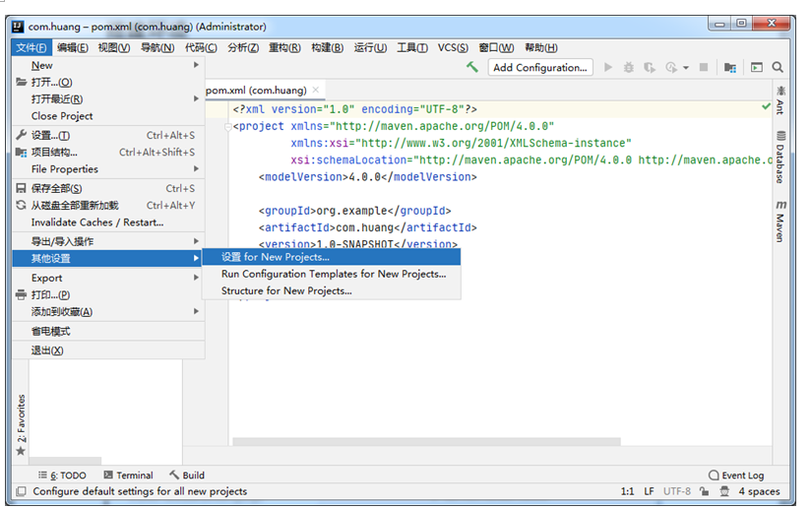Image resolution: width=812 pixels, height=509 pixels.
Task: Open the 运行 menu
Action: (x=370, y=47)
